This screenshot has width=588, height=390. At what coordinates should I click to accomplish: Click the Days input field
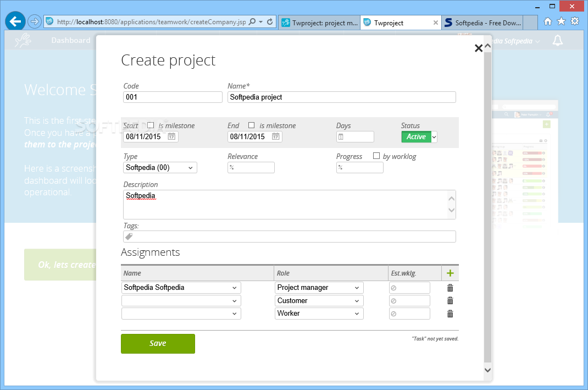[x=355, y=136]
